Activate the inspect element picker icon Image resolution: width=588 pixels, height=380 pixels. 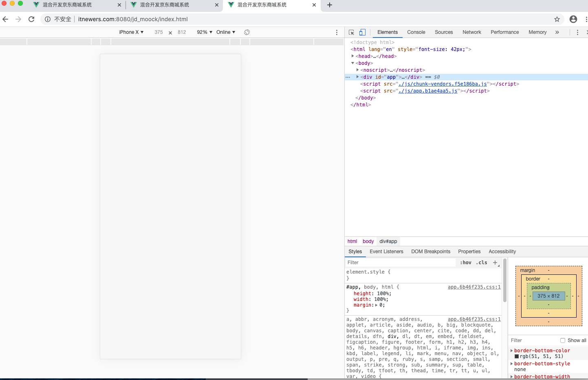click(351, 32)
